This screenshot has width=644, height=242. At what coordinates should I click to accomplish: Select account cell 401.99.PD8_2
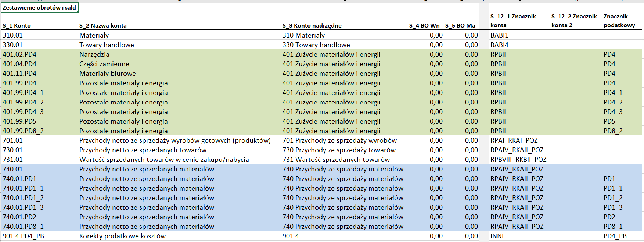pyautogui.click(x=39, y=131)
